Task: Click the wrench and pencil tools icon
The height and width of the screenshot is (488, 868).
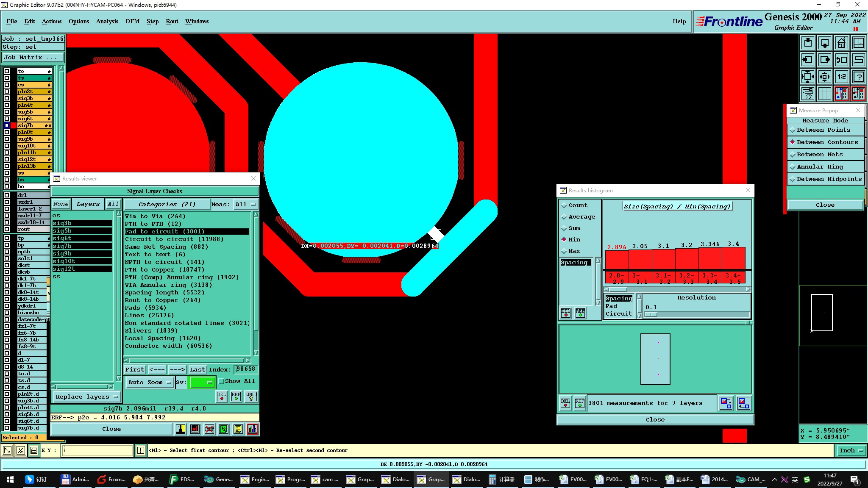Action: [808, 94]
